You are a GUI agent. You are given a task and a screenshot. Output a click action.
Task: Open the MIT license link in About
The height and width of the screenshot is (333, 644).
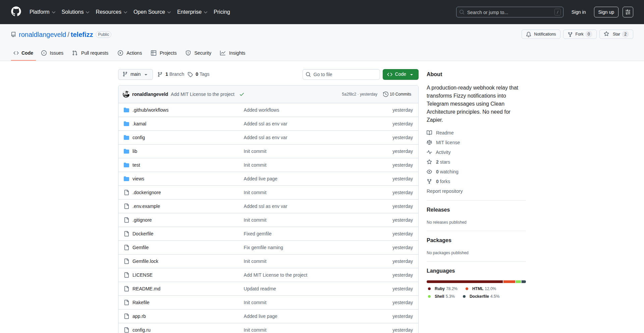point(447,143)
